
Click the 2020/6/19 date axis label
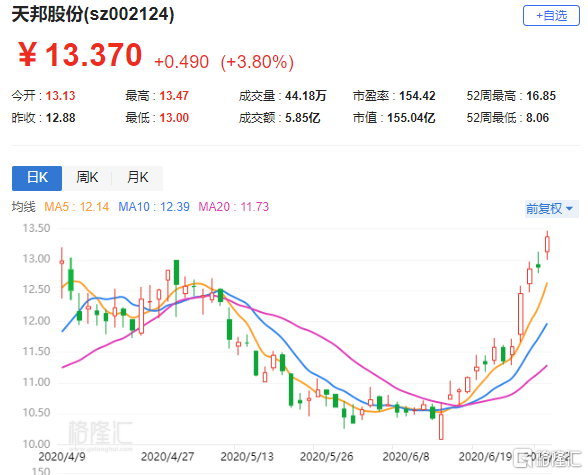coord(485,457)
